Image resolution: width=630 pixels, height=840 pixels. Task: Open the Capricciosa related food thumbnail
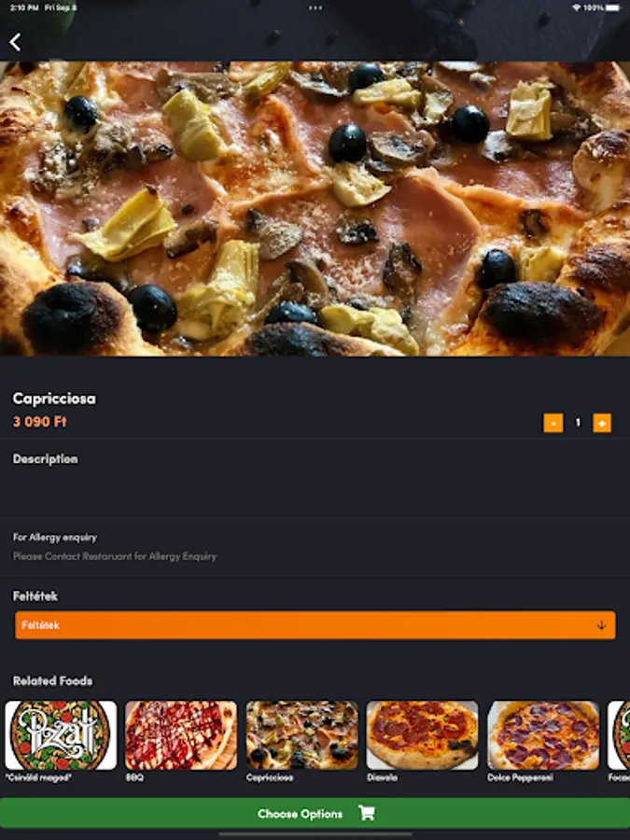[x=301, y=735]
